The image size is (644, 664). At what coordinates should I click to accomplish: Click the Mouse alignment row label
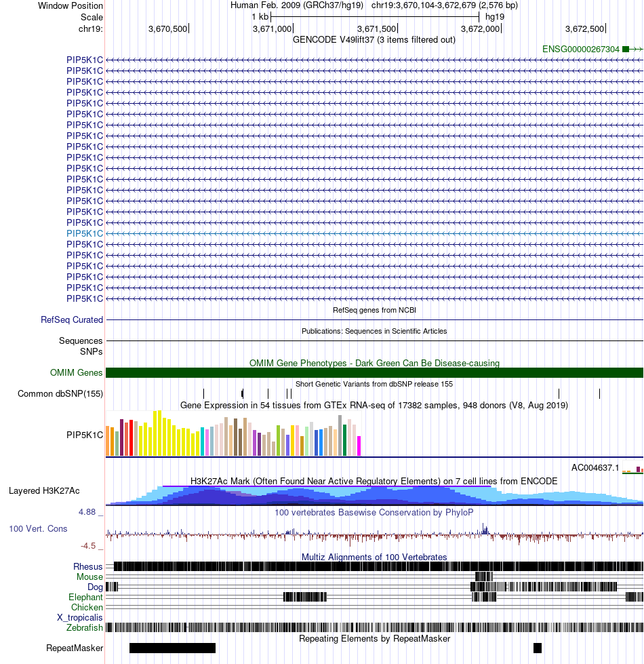(89, 577)
